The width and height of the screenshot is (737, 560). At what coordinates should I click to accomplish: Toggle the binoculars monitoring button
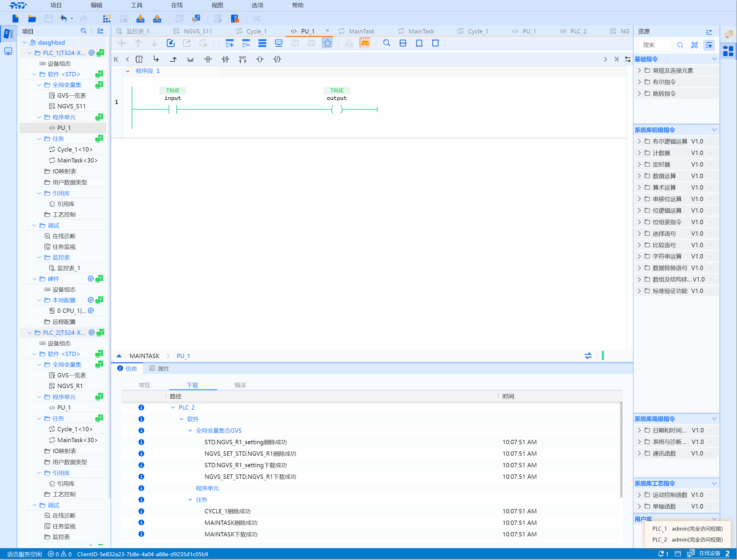pos(365,43)
